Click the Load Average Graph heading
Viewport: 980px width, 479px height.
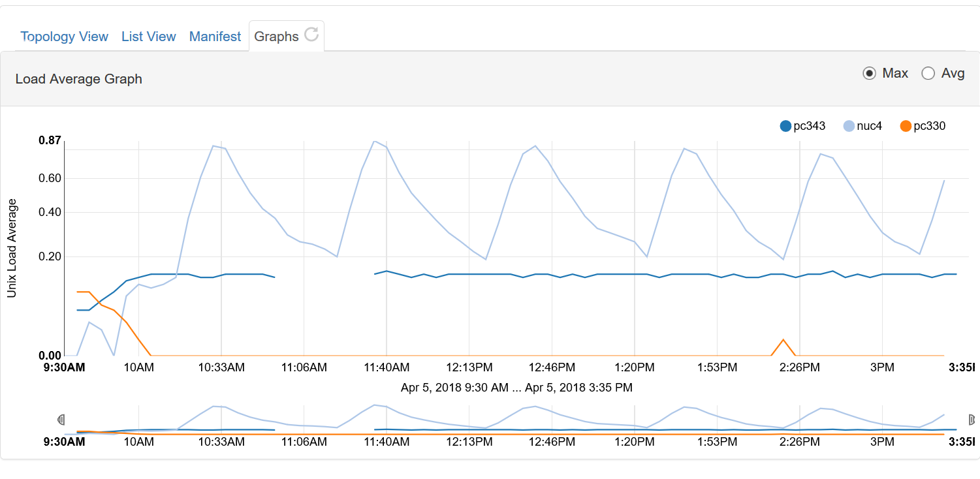click(79, 79)
